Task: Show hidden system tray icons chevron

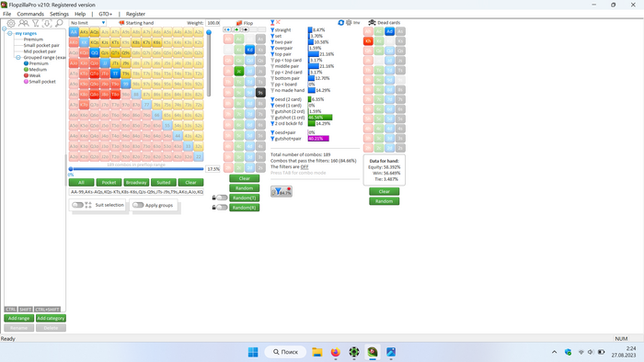Action: pyautogui.click(x=554, y=352)
